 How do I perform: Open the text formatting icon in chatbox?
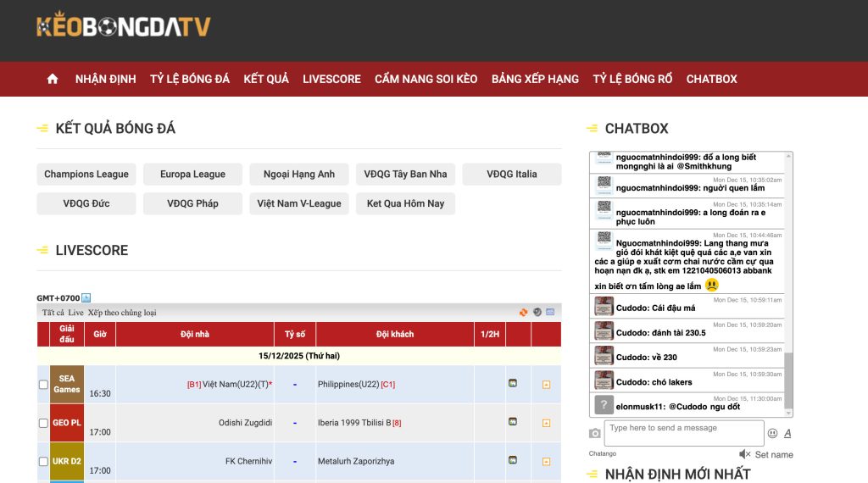click(x=787, y=433)
